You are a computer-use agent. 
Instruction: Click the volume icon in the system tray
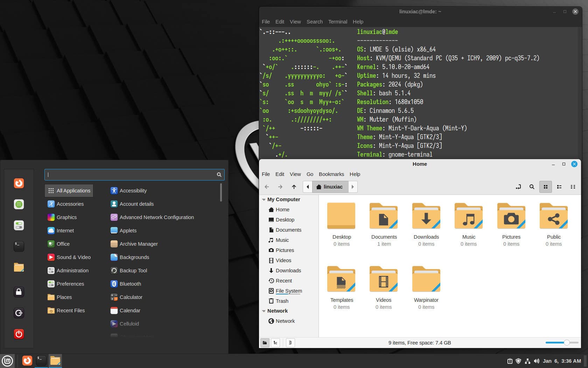click(537, 361)
